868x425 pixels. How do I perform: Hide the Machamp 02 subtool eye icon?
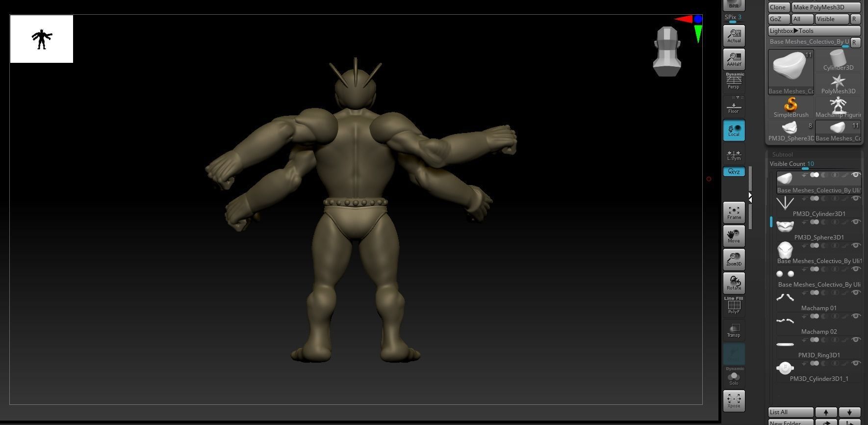click(856, 317)
